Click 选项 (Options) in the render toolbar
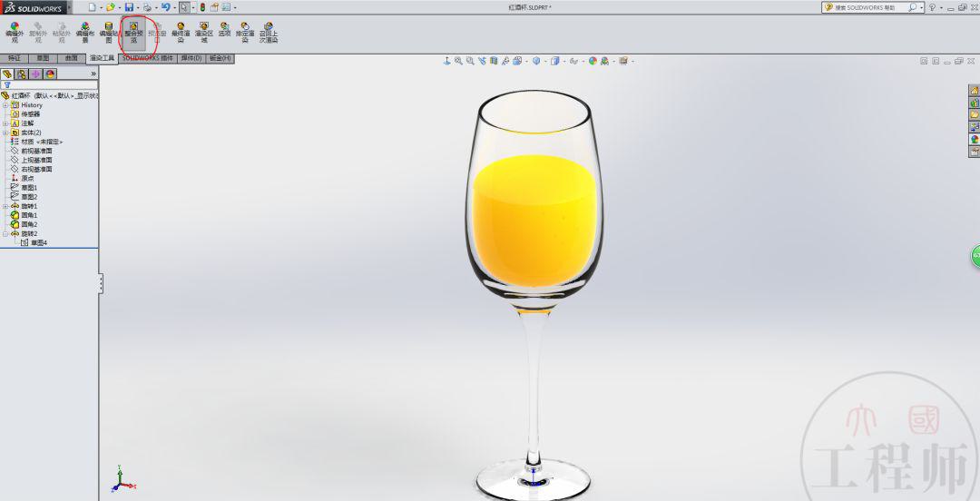 (224, 29)
